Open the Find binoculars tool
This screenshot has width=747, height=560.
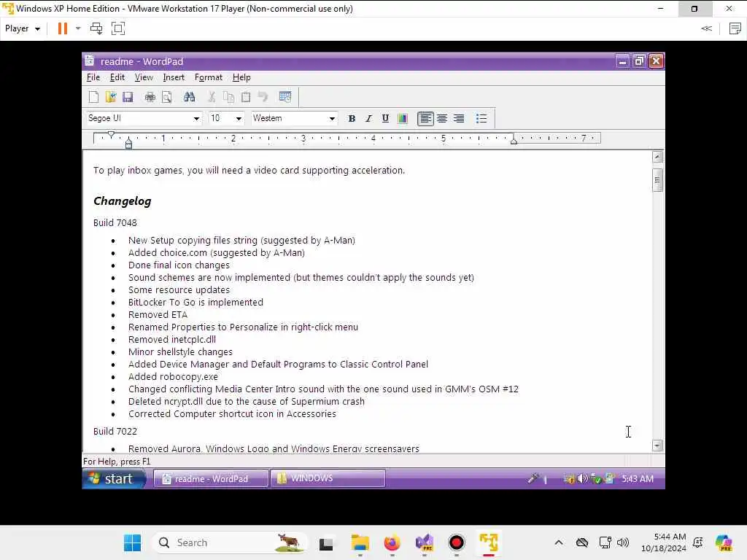point(189,97)
